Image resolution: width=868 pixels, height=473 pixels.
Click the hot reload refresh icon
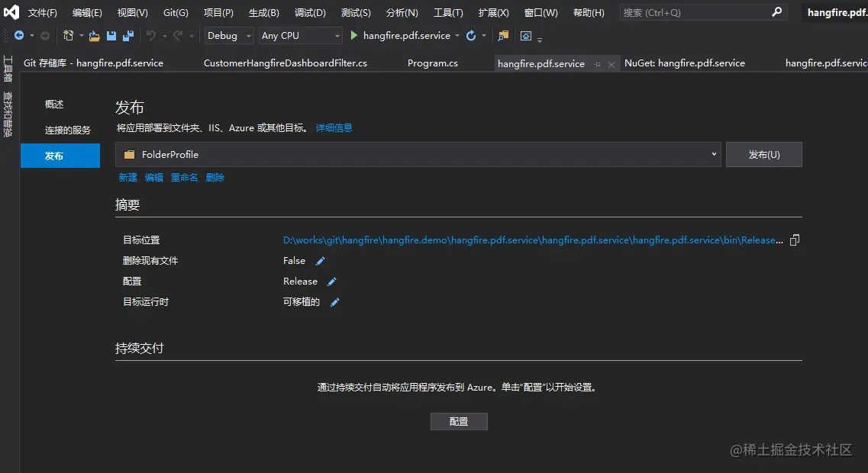tap(471, 35)
